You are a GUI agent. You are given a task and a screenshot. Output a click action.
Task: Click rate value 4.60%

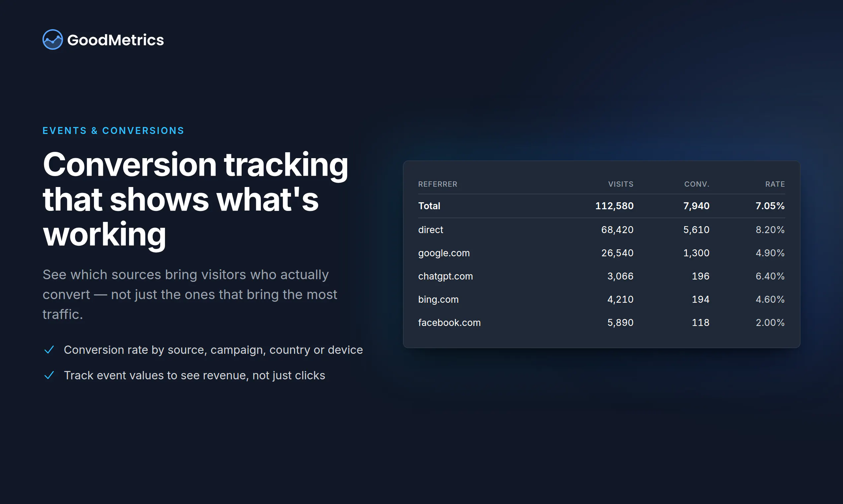tap(770, 299)
